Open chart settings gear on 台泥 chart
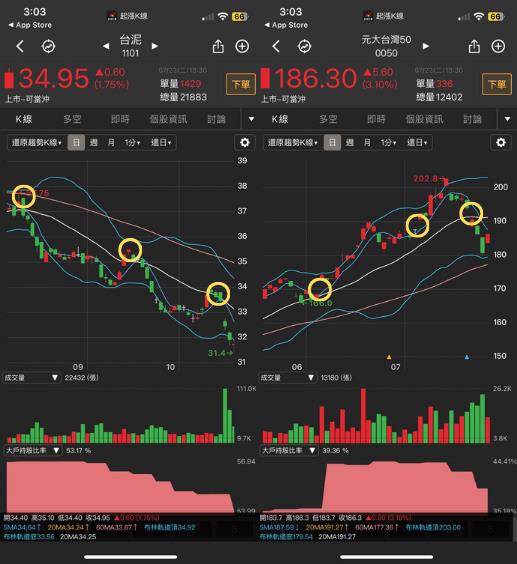Screen dimensions: 517x564 (x=245, y=142)
